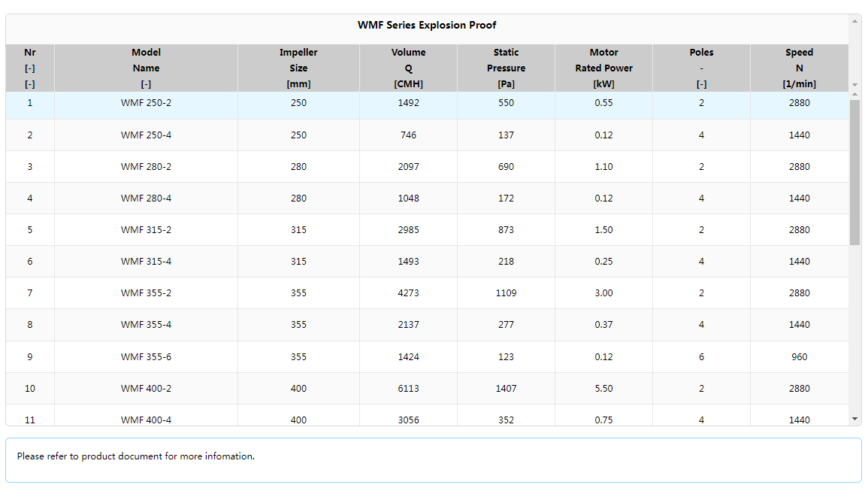
Task: Click the Poles column header
Action: [x=700, y=68]
